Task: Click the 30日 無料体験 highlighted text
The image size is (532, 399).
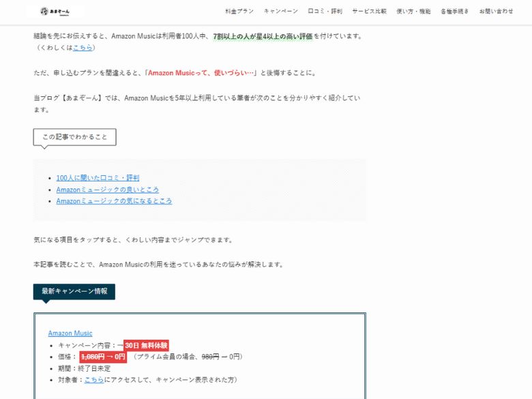Action: pos(146,345)
